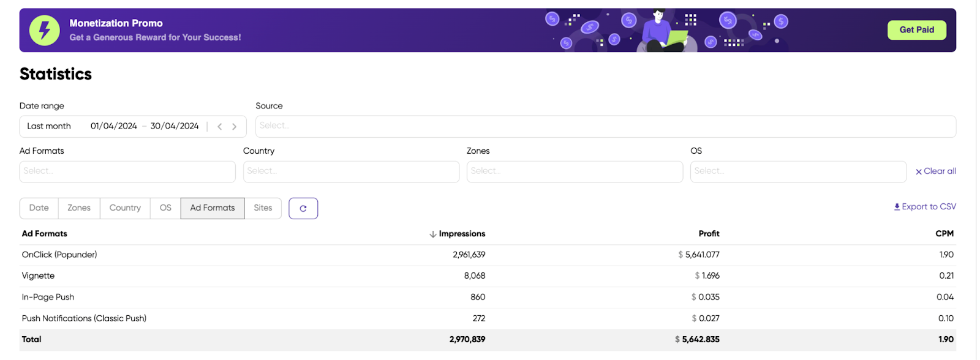Click the Export to CSV download icon
The height and width of the screenshot is (360, 980).
pos(897,207)
